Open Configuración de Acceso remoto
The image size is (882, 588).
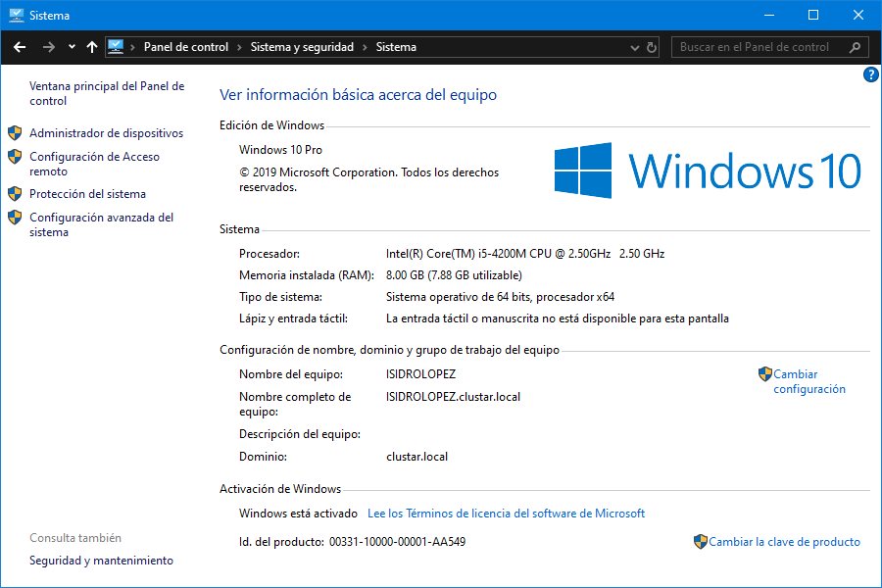click(94, 164)
